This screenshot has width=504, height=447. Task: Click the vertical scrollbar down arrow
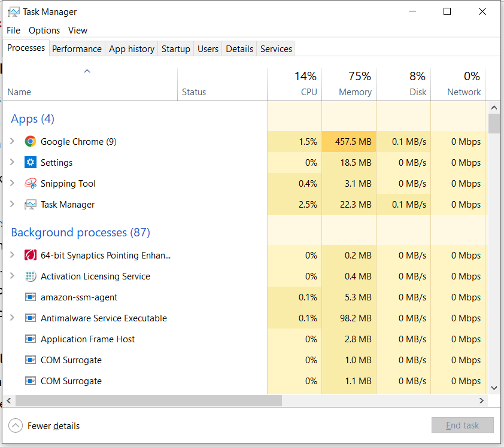494,388
